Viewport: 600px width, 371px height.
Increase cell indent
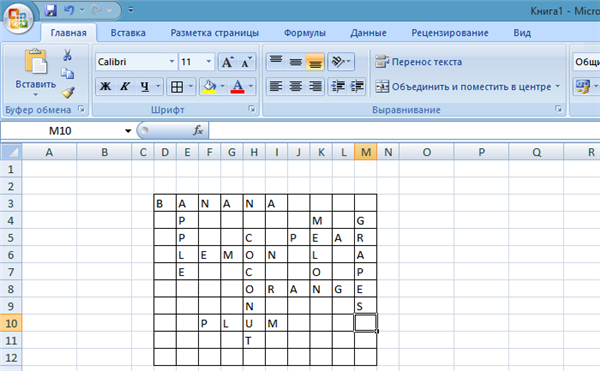click(357, 86)
